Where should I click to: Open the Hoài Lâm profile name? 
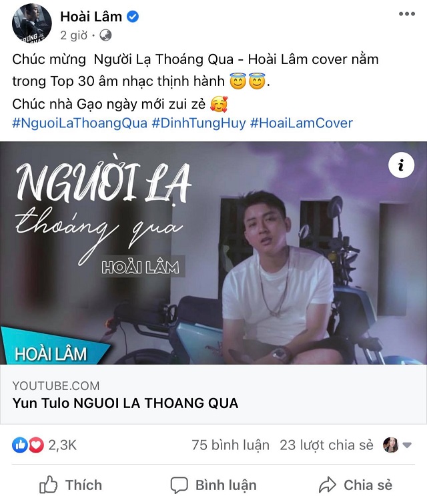[91, 17]
